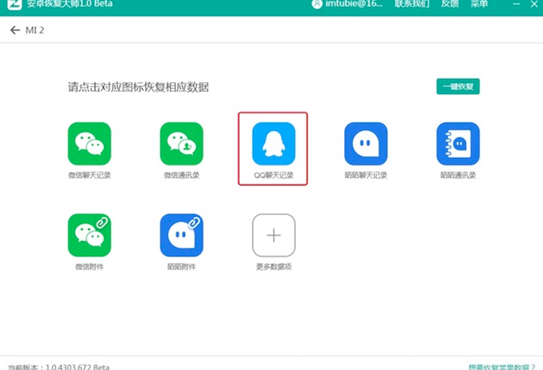Click the version text 1.0.4303.672 Beta

click(x=78, y=367)
